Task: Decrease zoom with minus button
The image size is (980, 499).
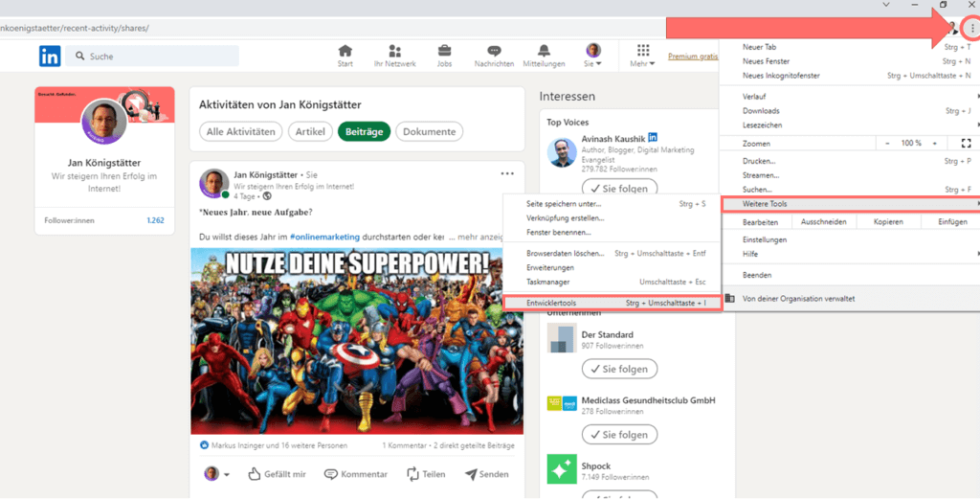Action: (x=887, y=144)
